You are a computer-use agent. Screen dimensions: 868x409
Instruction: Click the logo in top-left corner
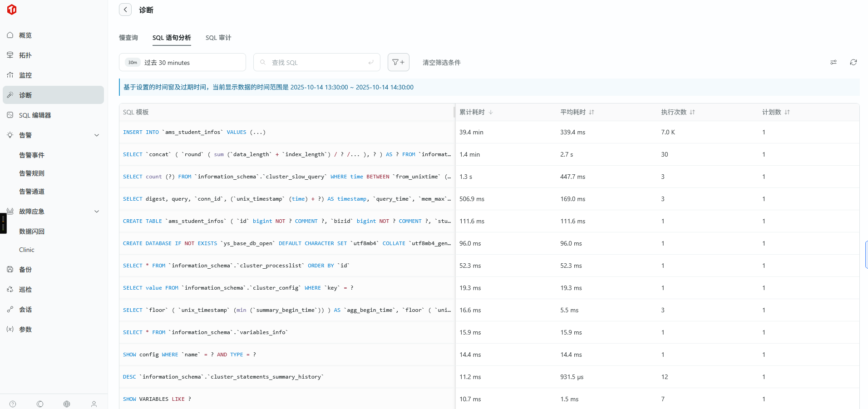click(12, 10)
